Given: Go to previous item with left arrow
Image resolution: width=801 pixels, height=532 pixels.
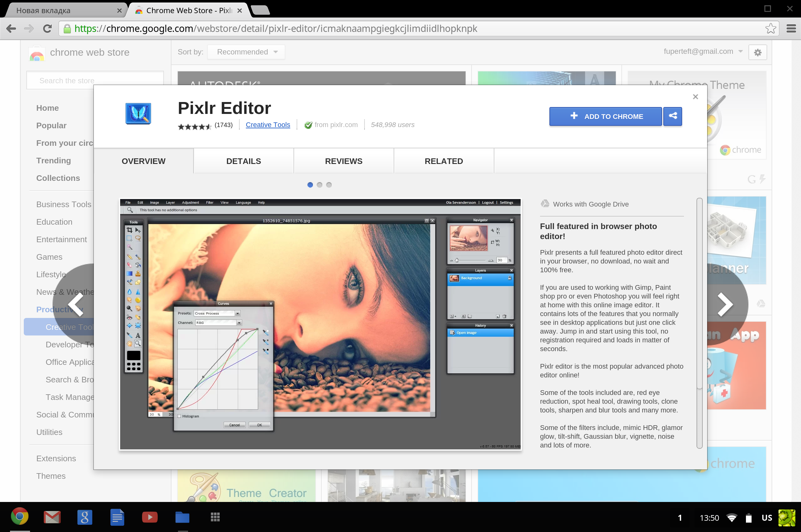Looking at the screenshot, I should [x=76, y=304].
